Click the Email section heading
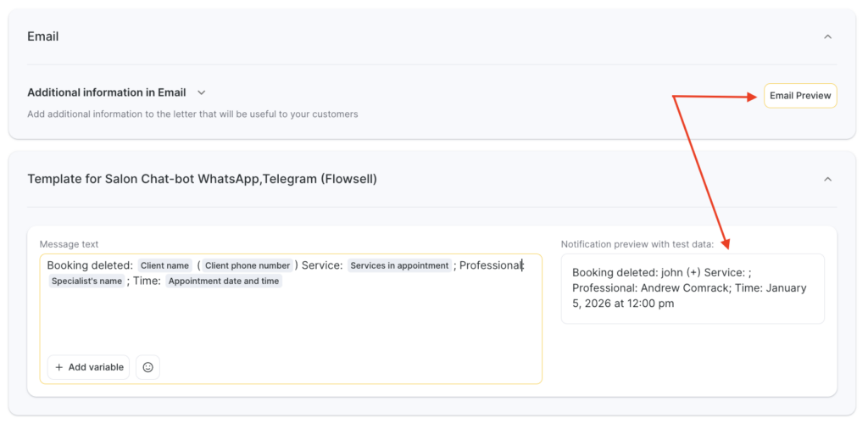The image size is (868, 429). click(x=43, y=36)
